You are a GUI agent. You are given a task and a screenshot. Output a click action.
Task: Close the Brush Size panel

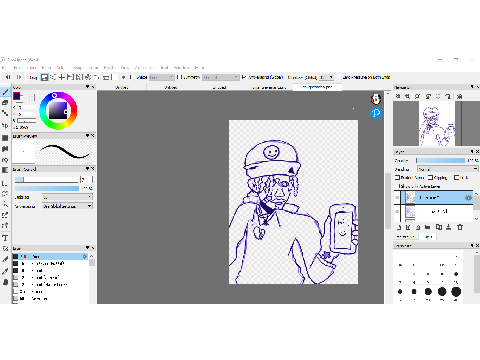point(477,246)
